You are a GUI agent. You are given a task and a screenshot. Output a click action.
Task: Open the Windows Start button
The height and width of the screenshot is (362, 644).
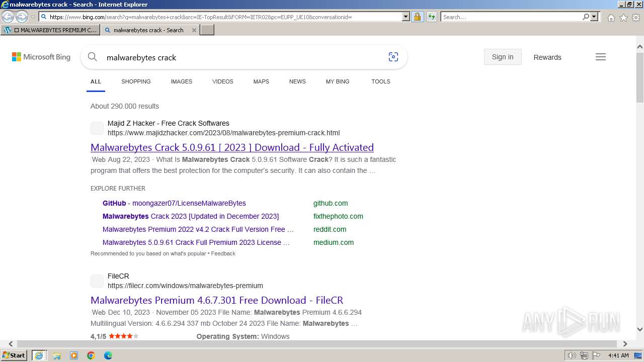click(x=14, y=355)
